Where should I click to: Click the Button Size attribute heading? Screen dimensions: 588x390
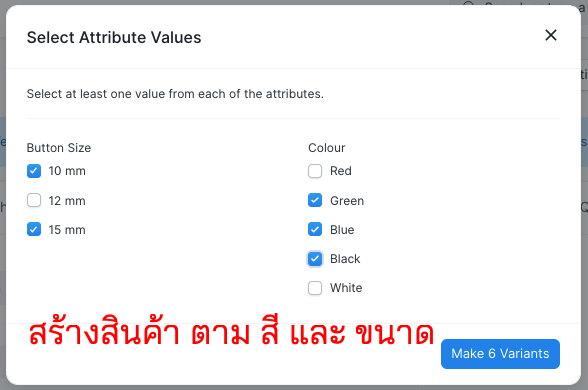click(59, 148)
